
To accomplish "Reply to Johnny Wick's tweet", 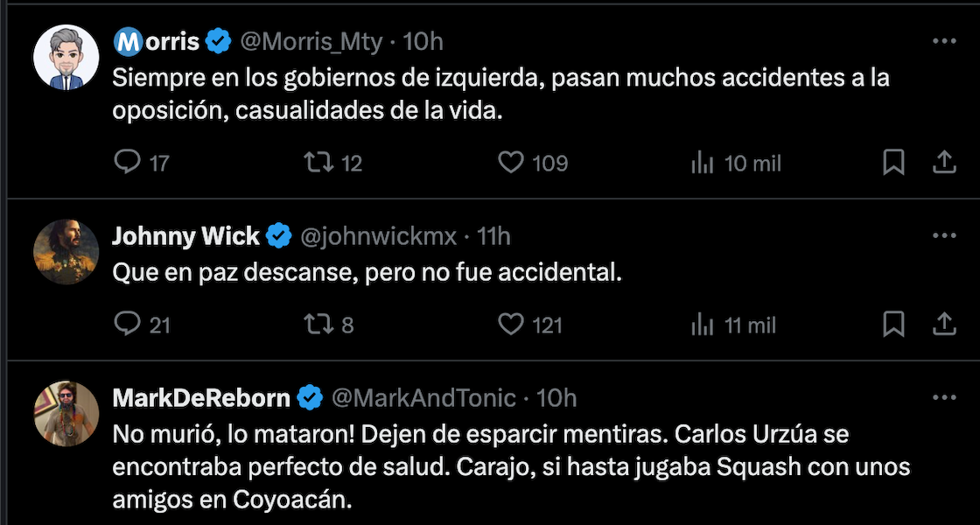I will coord(128,325).
